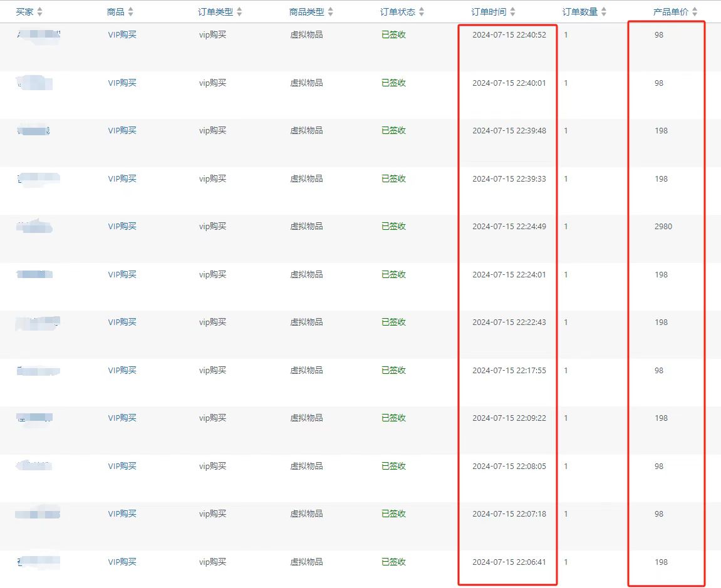Sort by 订单数量 using its arrows
The width and height of the screenshot is (721, 588).
tap(603, 12)
